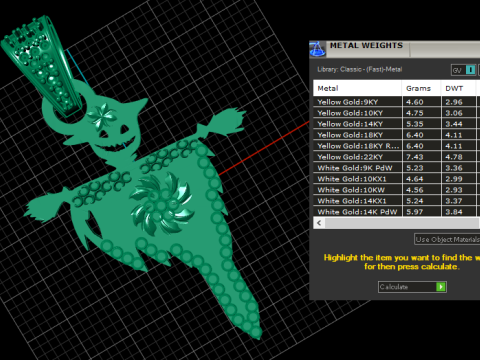Select the White Gold:14K PdW row
480x360 pixels.
[x=397, y=212]
